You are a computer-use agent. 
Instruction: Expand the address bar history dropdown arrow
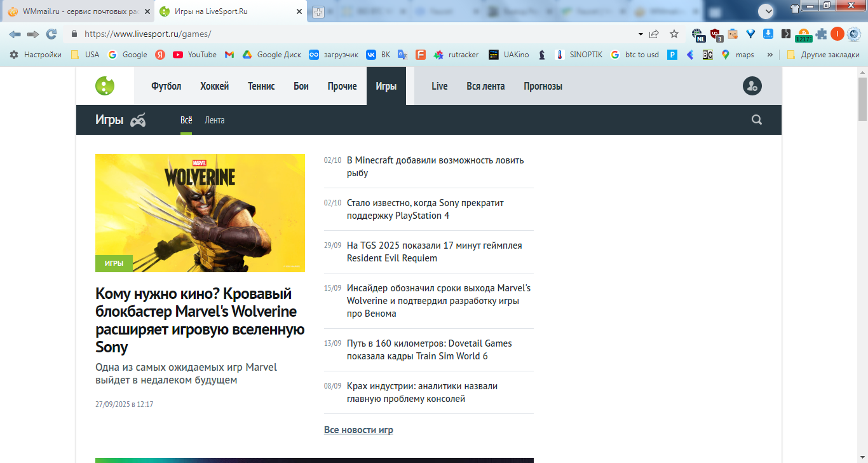641,34
